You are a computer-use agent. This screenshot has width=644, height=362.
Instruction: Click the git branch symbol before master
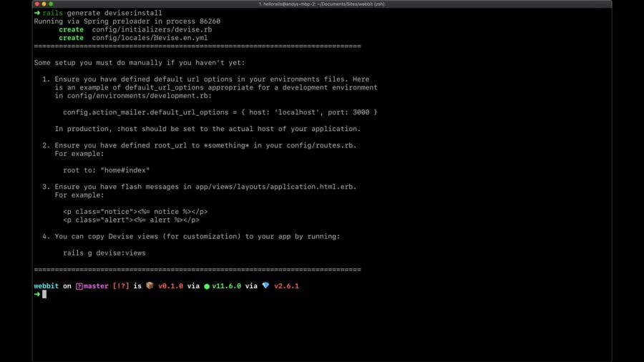point(79,286)
